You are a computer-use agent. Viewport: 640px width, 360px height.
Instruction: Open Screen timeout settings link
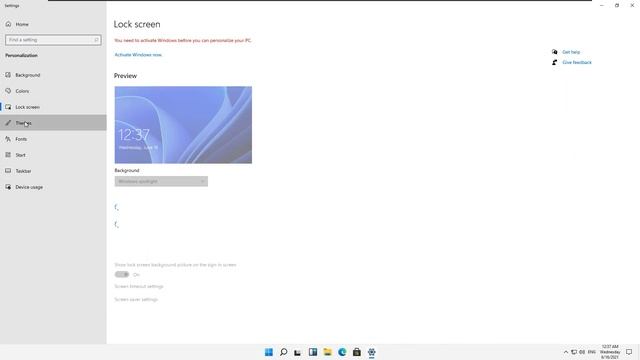(x=139, y=287)
